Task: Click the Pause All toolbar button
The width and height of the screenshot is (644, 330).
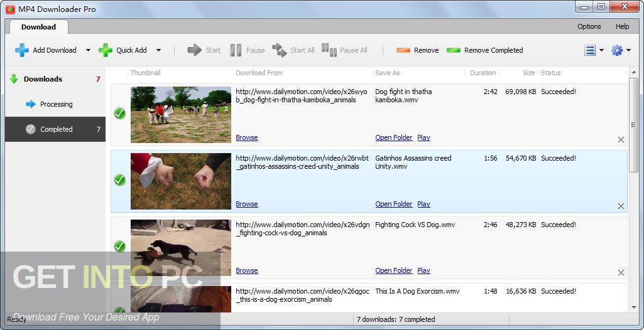Action: [x=344, y=50]
